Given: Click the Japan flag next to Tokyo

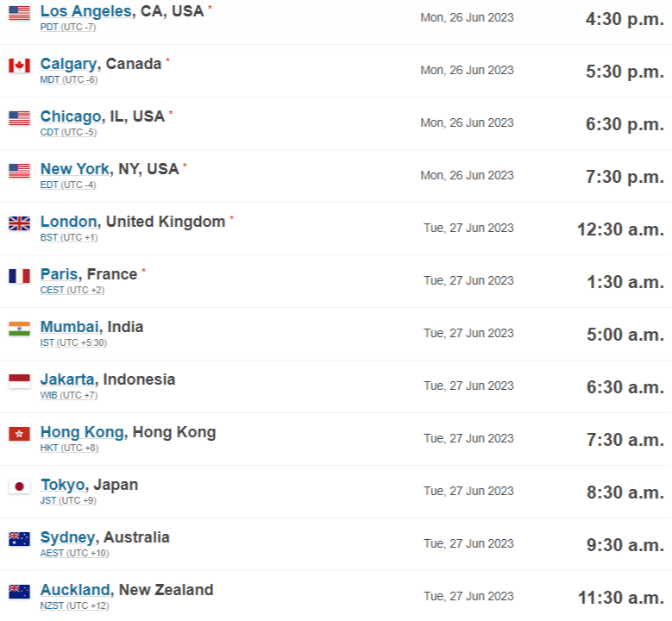Looking at the screenshot, I should click(x=19, y=486).
